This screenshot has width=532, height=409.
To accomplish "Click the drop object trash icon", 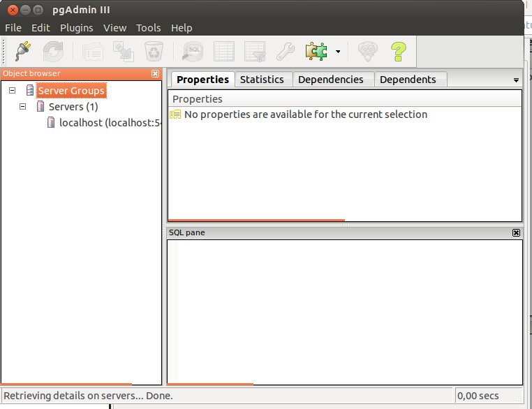I will click(x=154, y=51).
